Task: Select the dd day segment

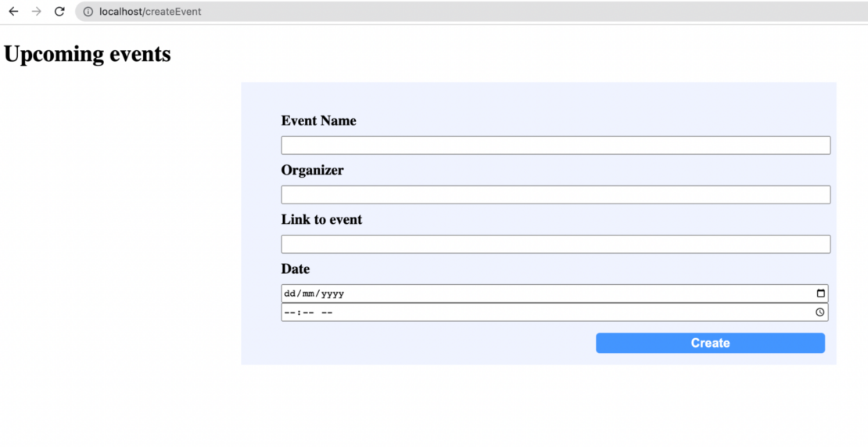Action: click(x=289, y=294)
